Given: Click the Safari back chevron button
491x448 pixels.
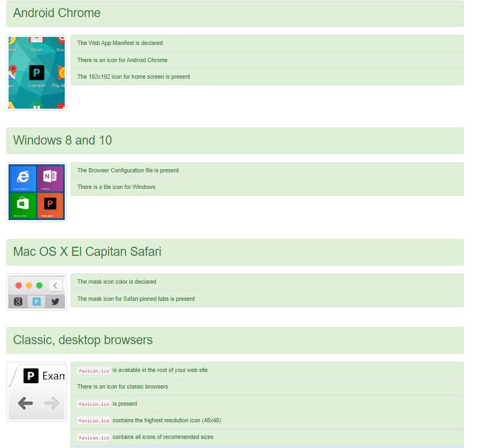Looking at the screenshot, I should [x=55, y=285].
